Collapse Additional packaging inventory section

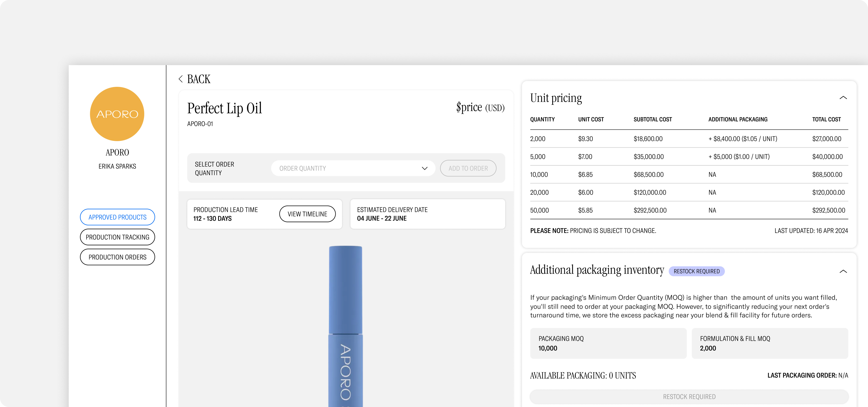(x=843, y=272)
